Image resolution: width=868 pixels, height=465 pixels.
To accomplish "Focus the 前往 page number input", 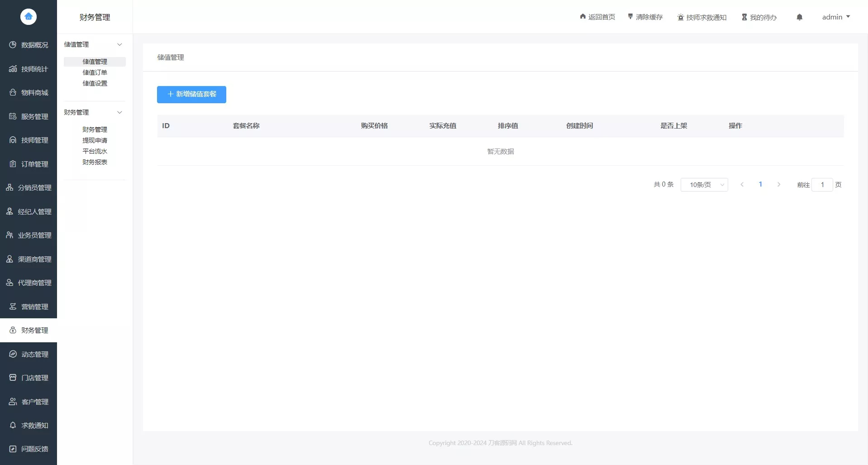I will (822, 185).
